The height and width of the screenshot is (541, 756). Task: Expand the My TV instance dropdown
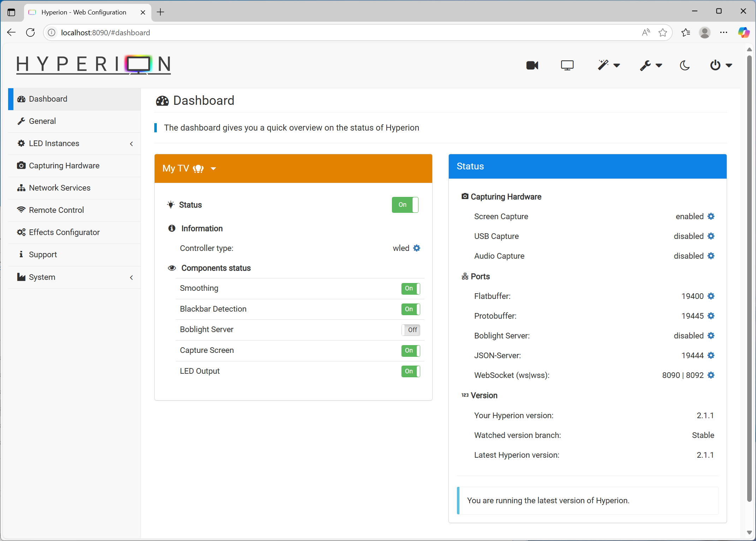click(213, 169)
